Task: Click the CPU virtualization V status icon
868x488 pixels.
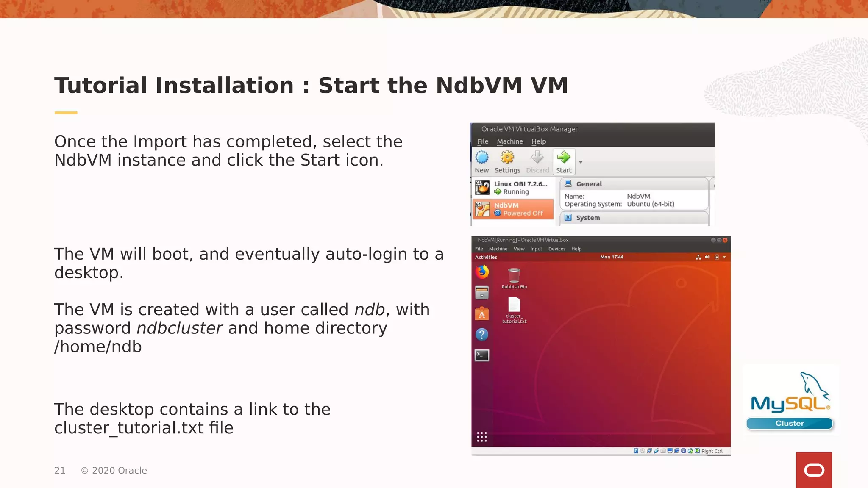Action: click(x=684, y=451)
